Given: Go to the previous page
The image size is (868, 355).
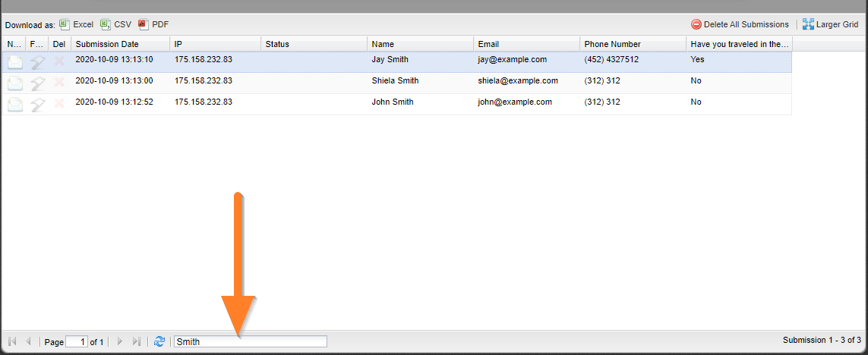Looking at the screenshot, I should (x=29, y=341).
